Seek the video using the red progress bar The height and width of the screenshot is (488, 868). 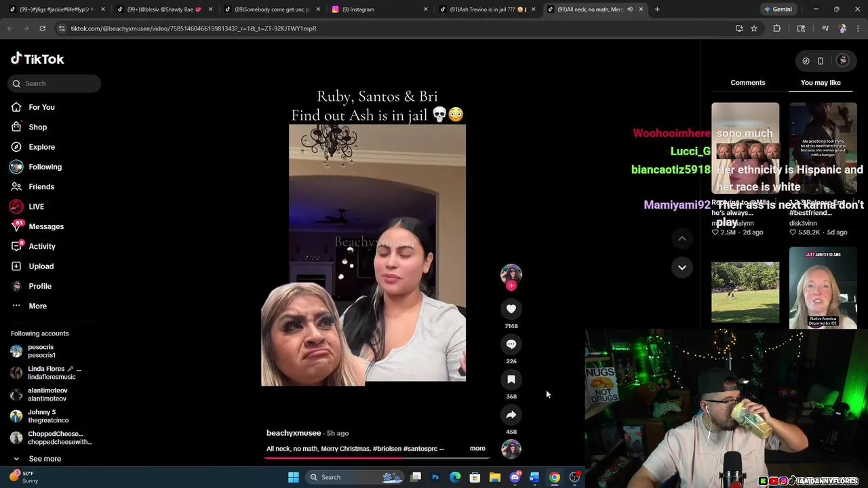pyautogui.click(x=377, y=457)
